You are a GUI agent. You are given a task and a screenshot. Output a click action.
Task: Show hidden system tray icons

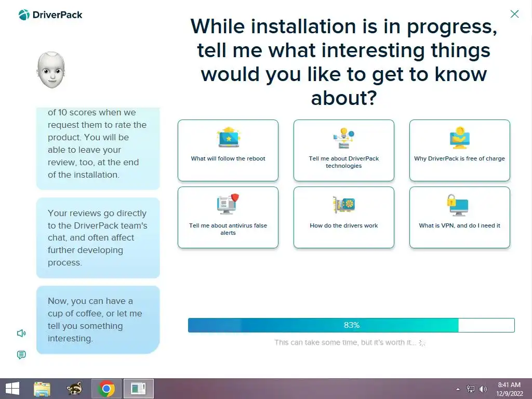(x=458, y=389)
